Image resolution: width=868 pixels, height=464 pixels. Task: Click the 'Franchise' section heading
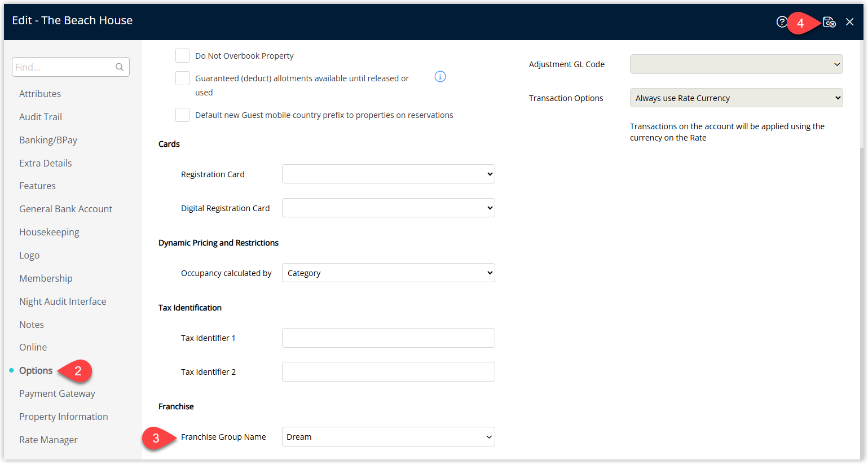[x=176, y=406]
